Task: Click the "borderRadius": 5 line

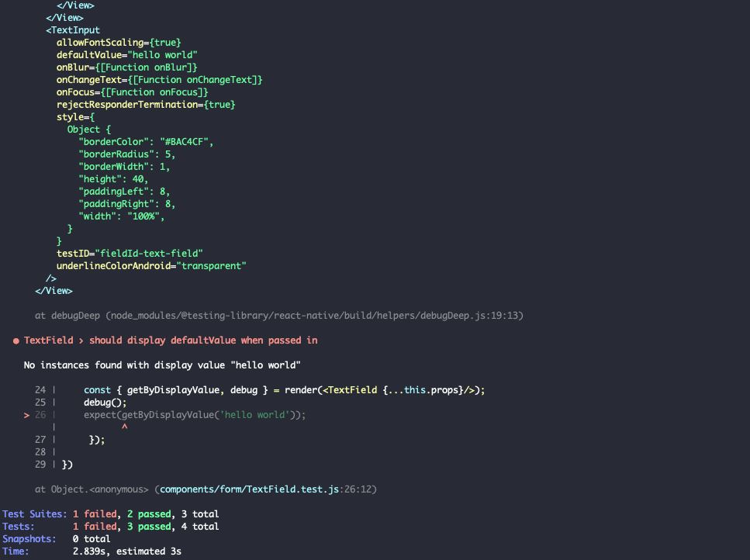Action: (126, 154)
